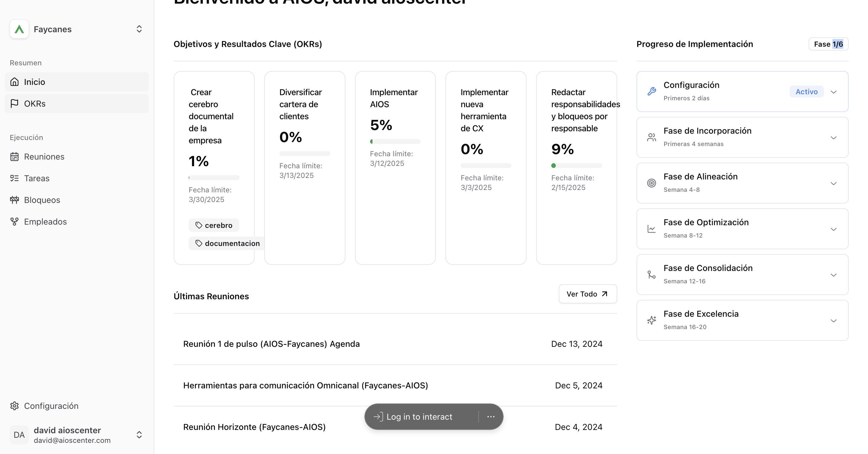Expand Fase de Incorporación chevron
868x454 pixels.
click(x=834, y=138)
